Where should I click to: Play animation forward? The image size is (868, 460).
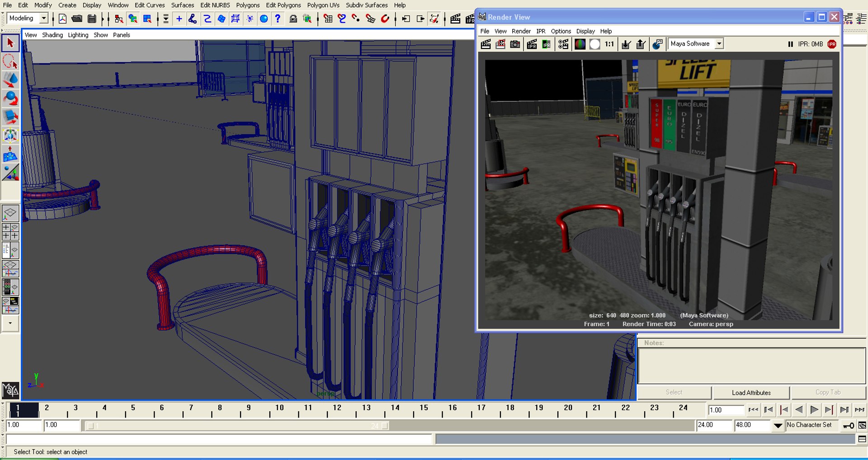pos(814,410)
